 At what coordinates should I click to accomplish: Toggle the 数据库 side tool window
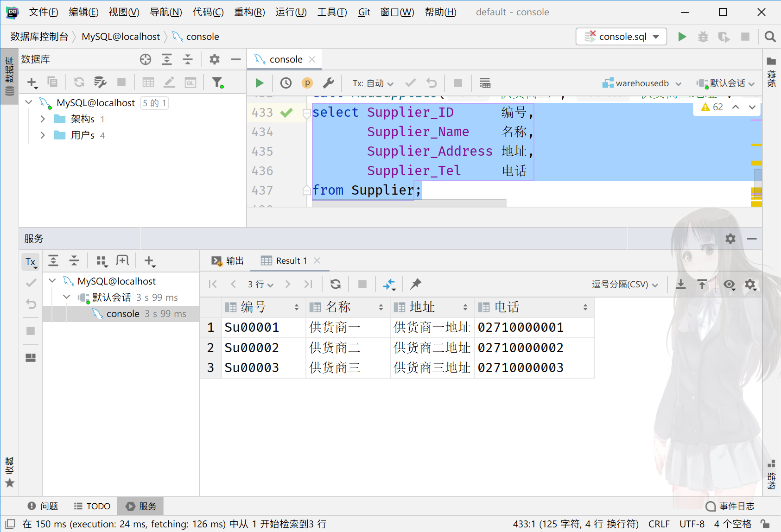click(x=9, y=76)
